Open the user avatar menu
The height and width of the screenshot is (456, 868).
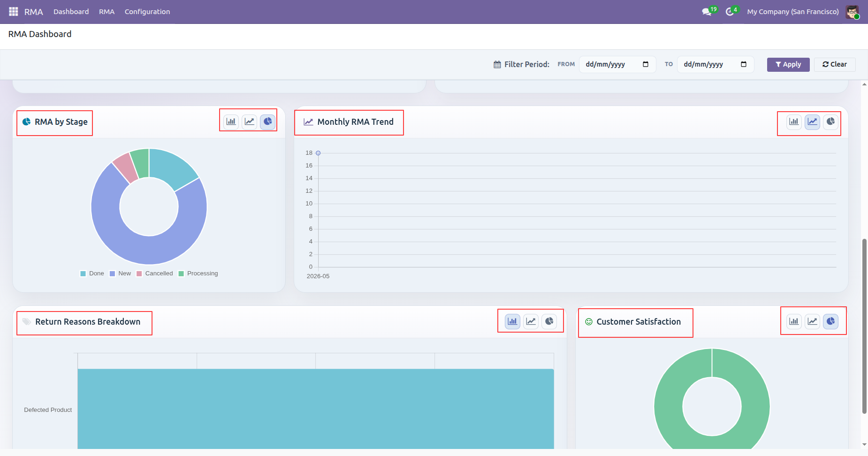click(853, 12)
